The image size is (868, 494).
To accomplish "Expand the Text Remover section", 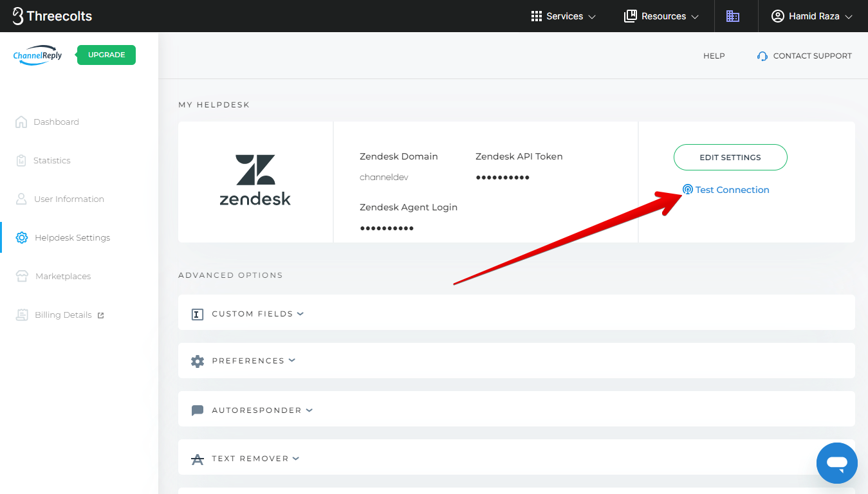I will [x=517, y=457].
